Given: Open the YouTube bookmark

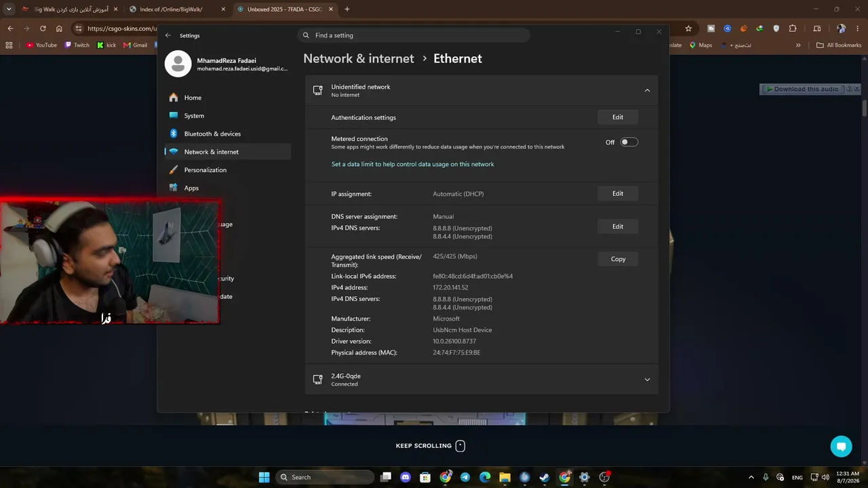Looking at the screenshot, I should click(41, 45).
